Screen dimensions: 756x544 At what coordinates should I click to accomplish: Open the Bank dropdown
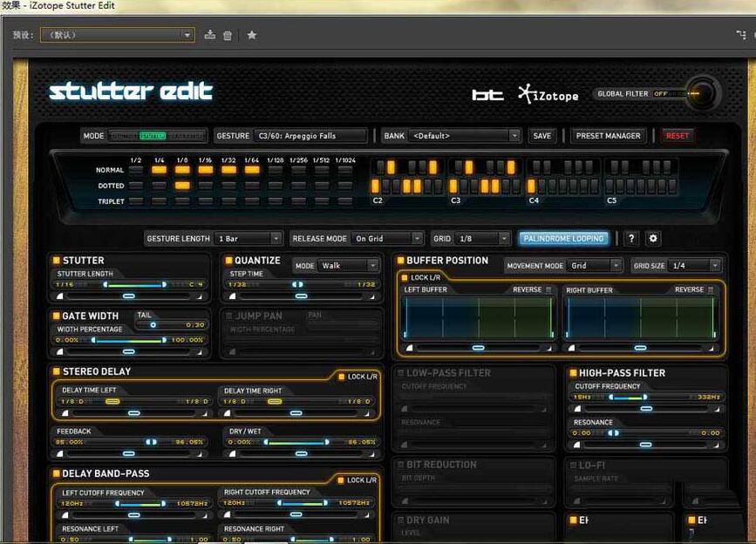coord(465,136)
